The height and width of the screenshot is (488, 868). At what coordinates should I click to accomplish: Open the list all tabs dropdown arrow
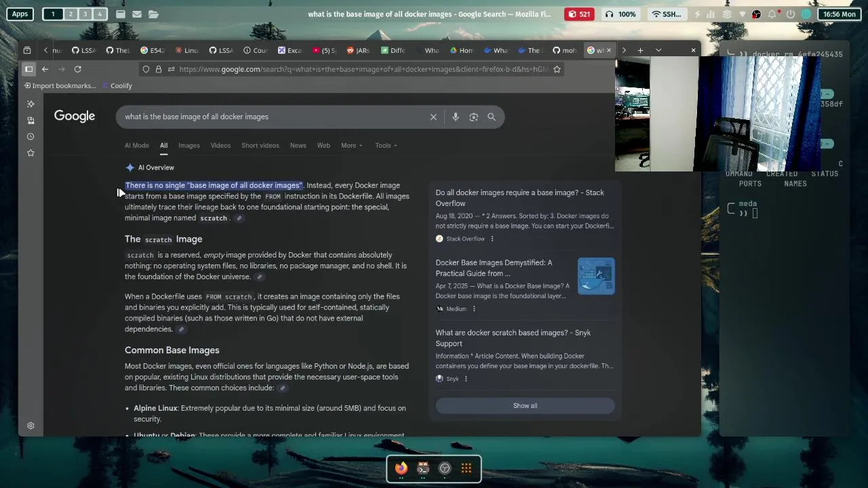658,50
